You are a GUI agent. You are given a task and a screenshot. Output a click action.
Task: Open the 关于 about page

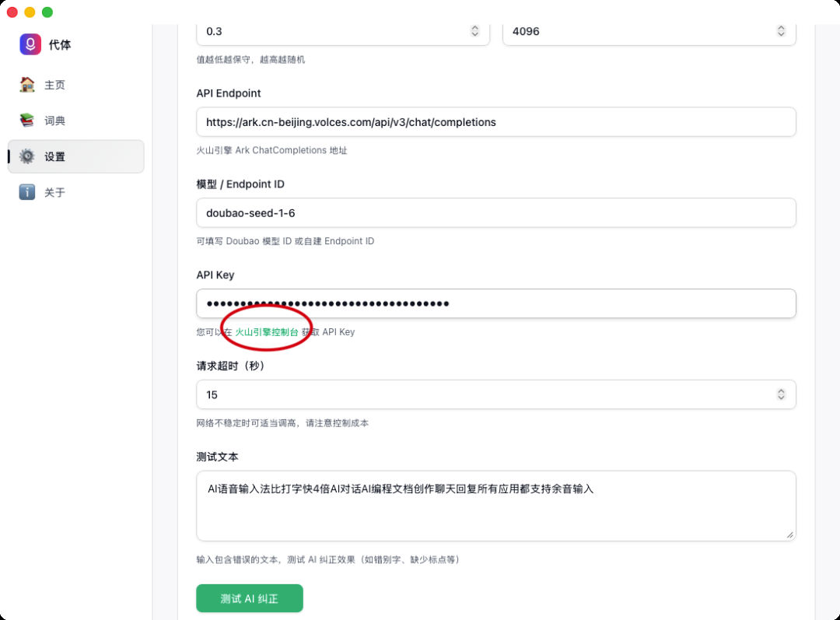(54, 192)
